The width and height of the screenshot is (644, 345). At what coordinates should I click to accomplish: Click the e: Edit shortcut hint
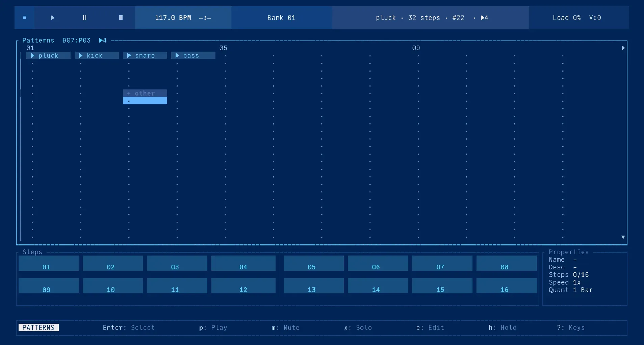tap(430, 327)
